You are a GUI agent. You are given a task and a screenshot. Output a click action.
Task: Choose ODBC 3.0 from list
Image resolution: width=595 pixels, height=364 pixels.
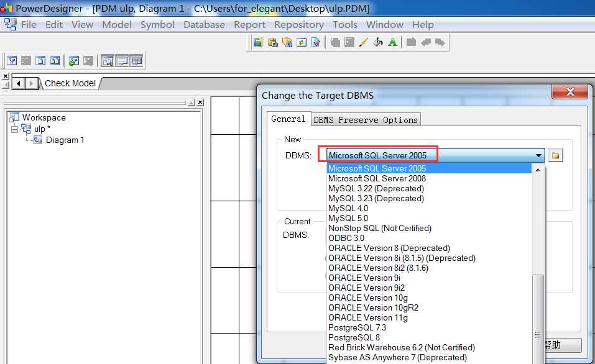[429, 238]
